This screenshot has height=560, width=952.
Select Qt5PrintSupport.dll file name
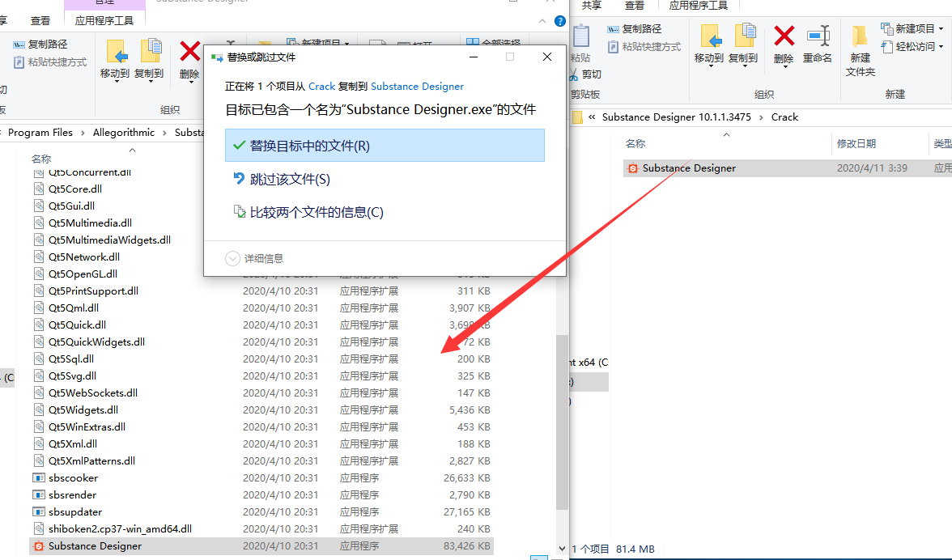94,291
